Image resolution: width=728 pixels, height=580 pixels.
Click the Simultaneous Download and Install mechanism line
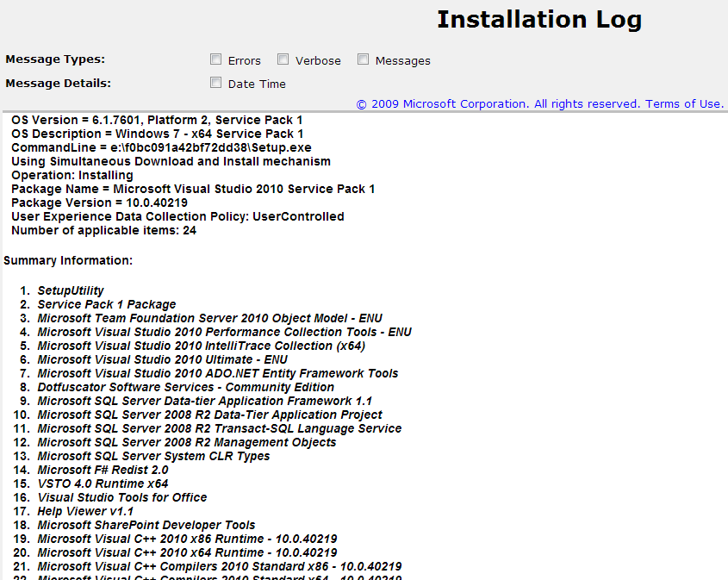[x=171, y=162]
